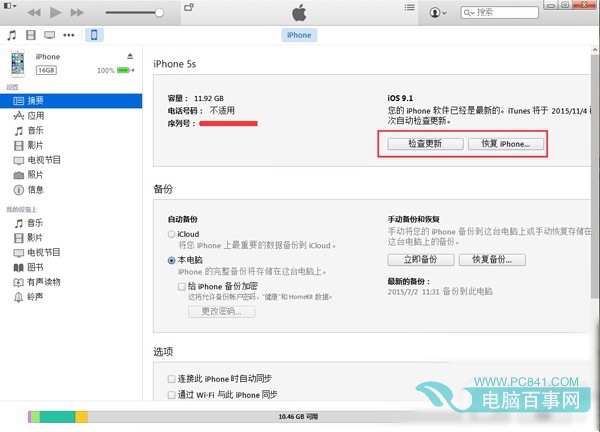Click the rewind playback button
600x432 pixels.
tap(34, 13)
